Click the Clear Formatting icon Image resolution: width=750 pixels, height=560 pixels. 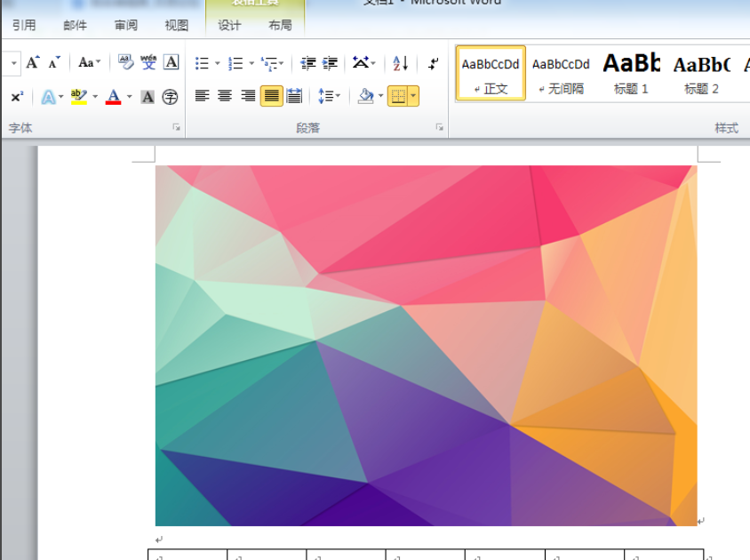[126, 63]
